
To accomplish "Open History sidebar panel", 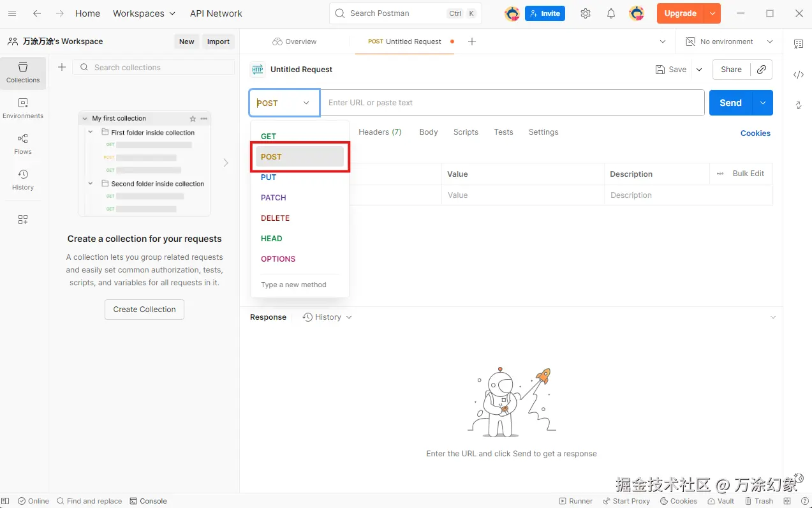I will click(23, 180).
